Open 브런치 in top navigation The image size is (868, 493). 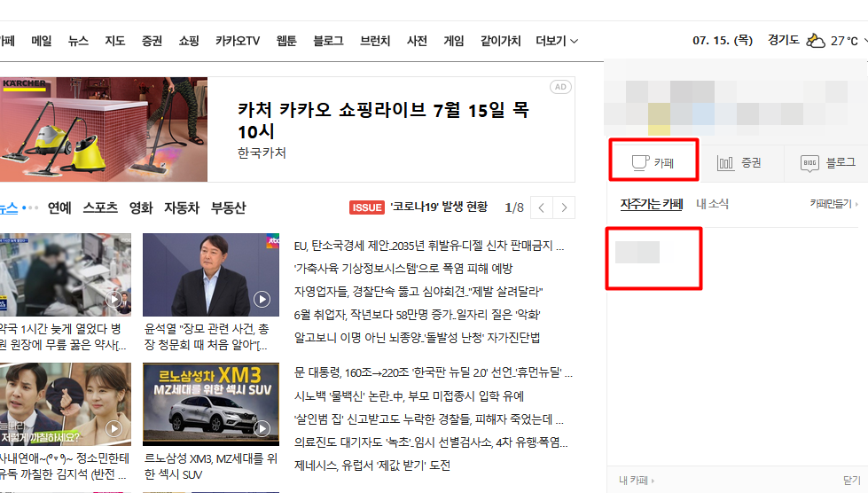tap(375, 41)
